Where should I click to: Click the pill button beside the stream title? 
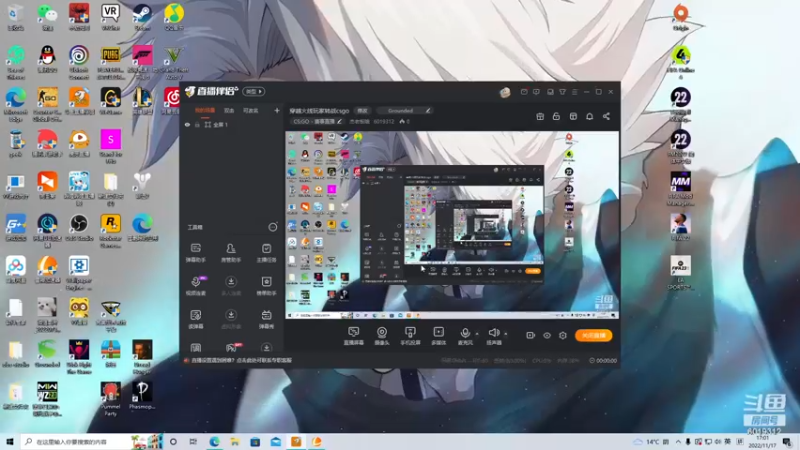(x=362, y=110)
